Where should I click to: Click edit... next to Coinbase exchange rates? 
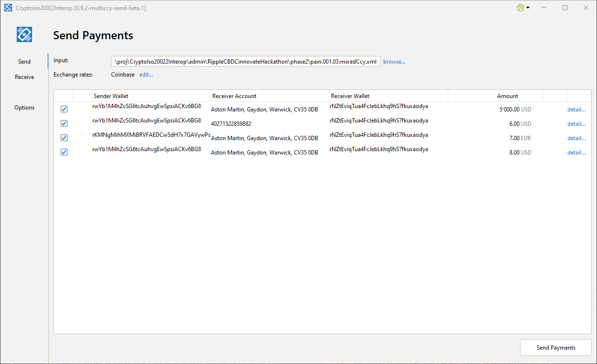click(x=146, y=74)
